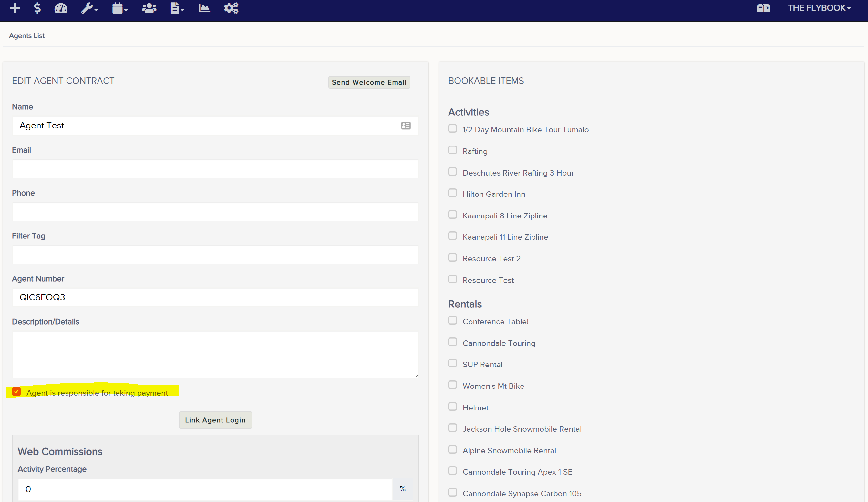Click the mailbox icon in top bar

pyautogui.click(x=763, y=8)
